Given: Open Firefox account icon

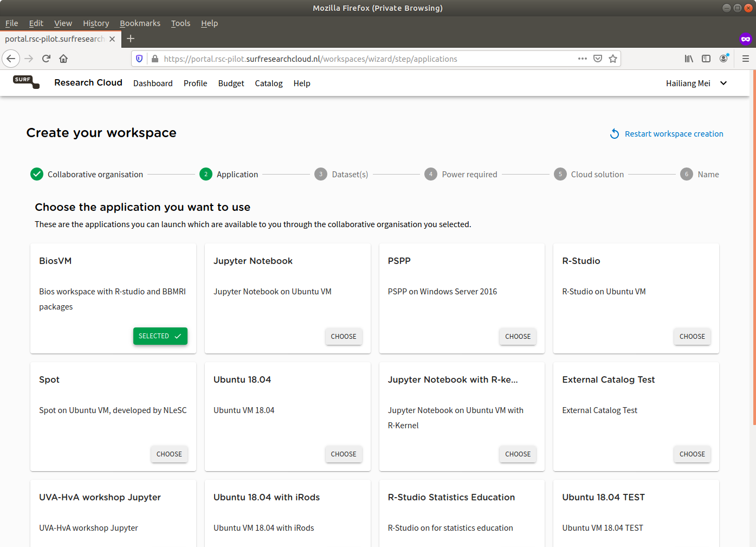Looking at the screenshot, I should coord(723,59).
